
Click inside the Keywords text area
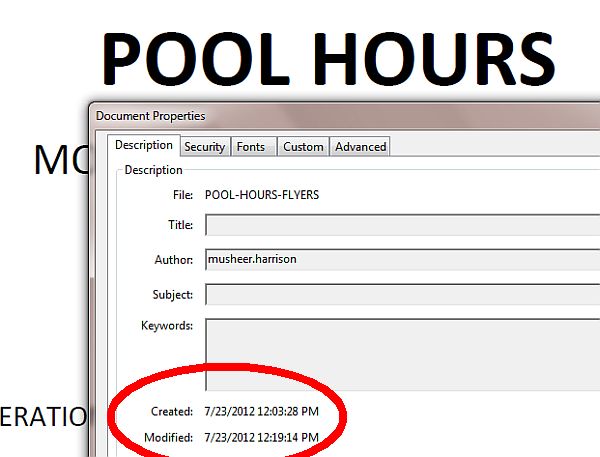point(403,355)
